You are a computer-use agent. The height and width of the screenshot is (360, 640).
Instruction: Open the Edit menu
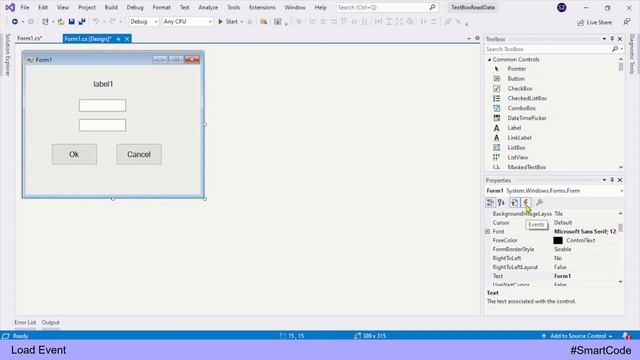[43, 7]
